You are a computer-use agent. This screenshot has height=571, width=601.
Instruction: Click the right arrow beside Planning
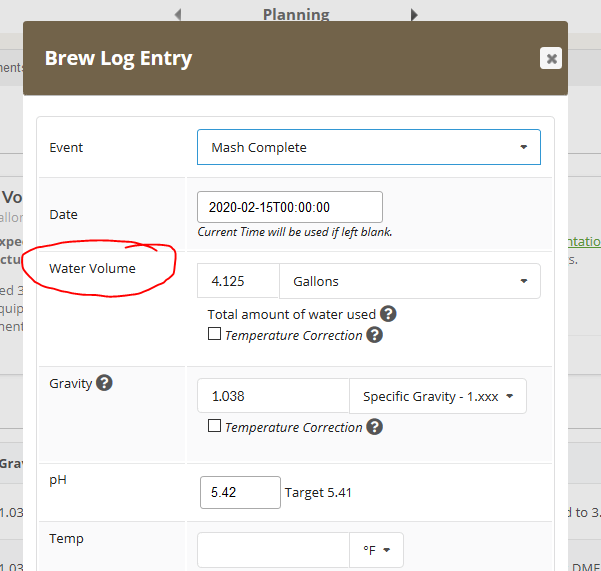pyautogui.click(x=414, y=14)
